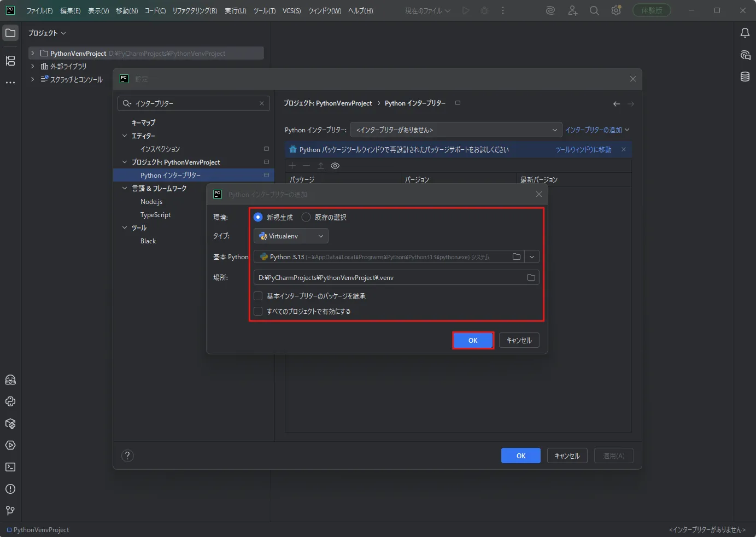This screenshot has height=537, width=756.
Task: Select the 既存の選択 radio button
Action: pyautogui.click(x=306, y=217)
